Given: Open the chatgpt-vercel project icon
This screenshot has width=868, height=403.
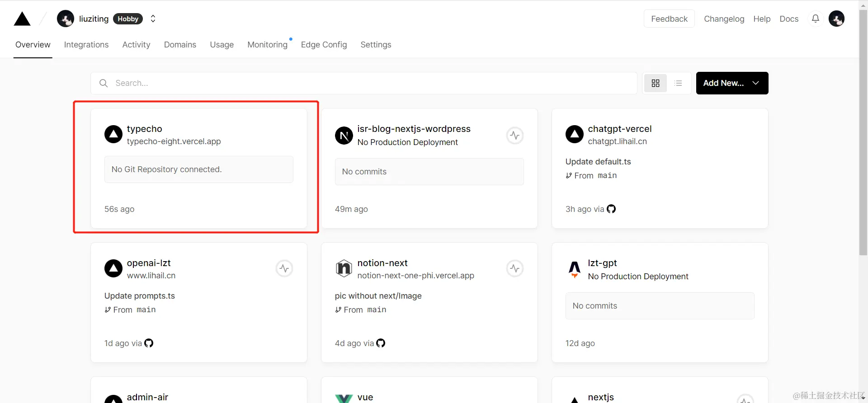Looking at the screenshot, I should point(575,134).
